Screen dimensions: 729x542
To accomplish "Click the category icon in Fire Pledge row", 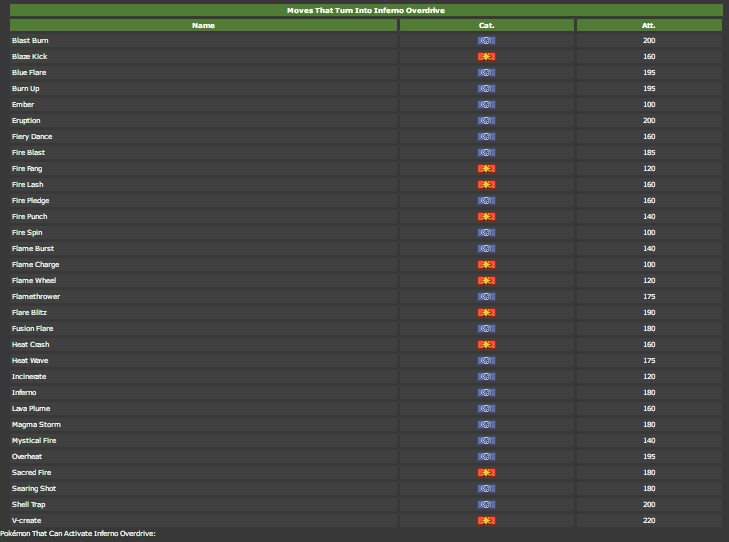I will pos(486,200).
